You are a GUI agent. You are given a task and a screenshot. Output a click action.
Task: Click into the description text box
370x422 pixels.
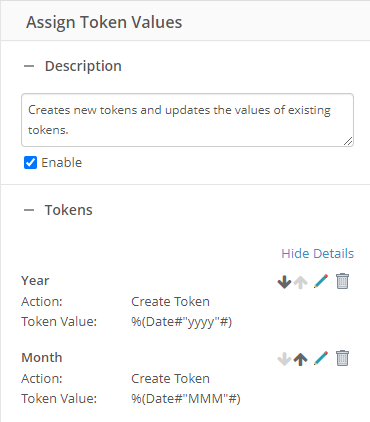click(x=187, y=120)
